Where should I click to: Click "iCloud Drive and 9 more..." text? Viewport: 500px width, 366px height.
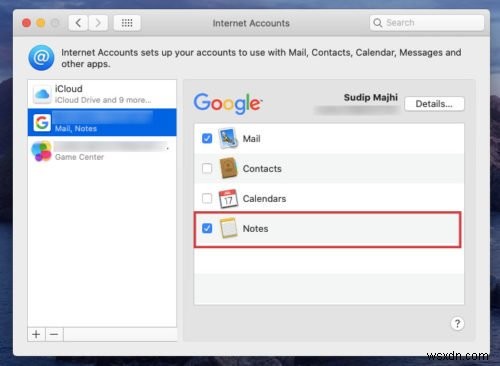point(103,100)
